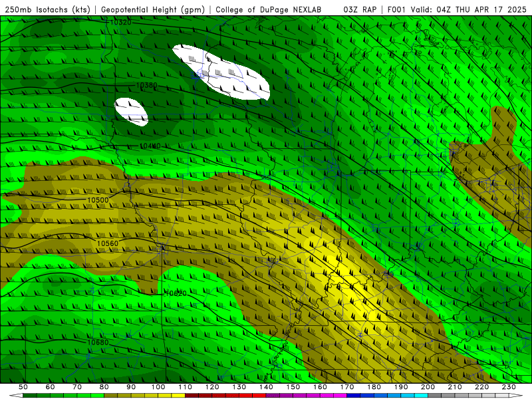Pick the bright yellow swatch just left of 110
This screenshot has width=532, height=399.
pyautogui.click(x=178, y=396)
